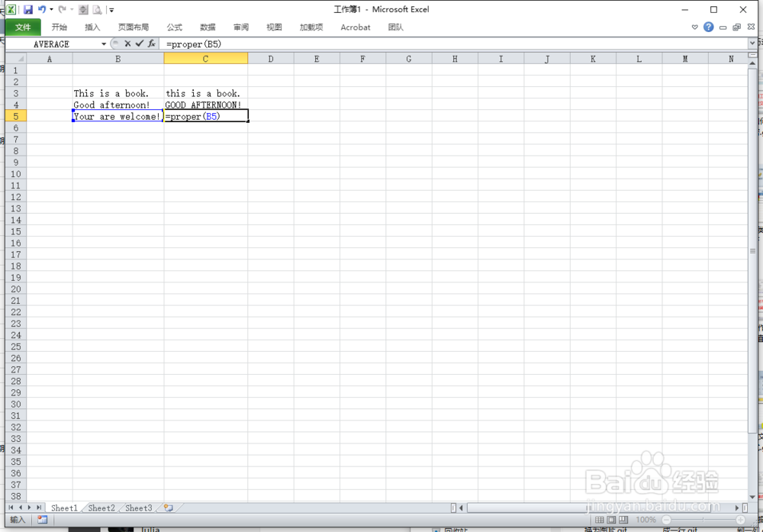Viewport: 763px width, 532px height.
Task: Expand the formula bar with its right-side arrow
Action: [752, 44]
